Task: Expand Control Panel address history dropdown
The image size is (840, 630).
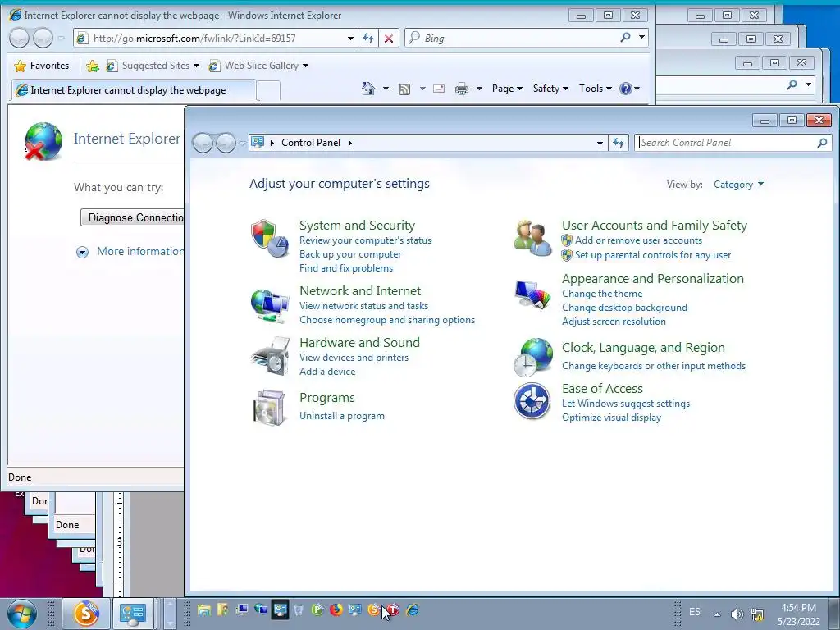Action: point(600,143)
